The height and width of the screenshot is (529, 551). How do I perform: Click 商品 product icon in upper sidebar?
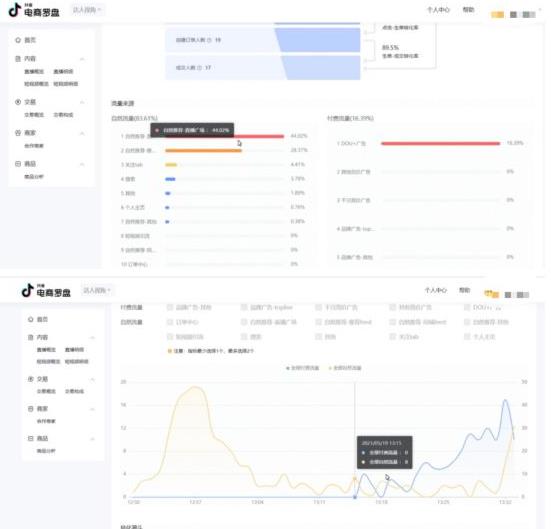click(x=18, y=164)
